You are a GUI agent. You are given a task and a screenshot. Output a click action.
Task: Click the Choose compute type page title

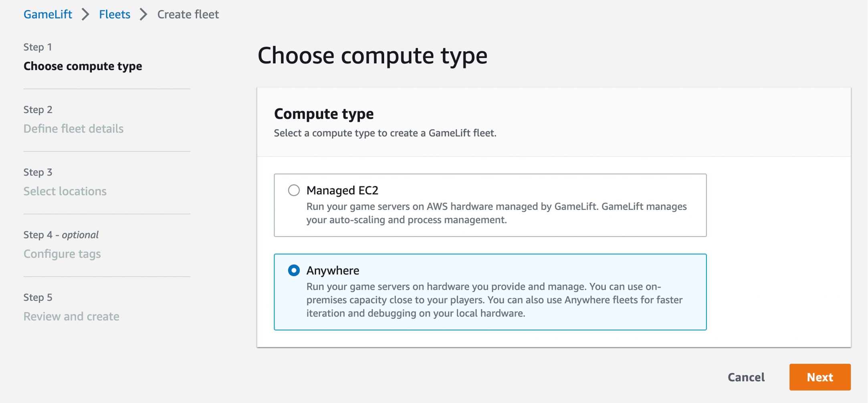coord(372,55)
